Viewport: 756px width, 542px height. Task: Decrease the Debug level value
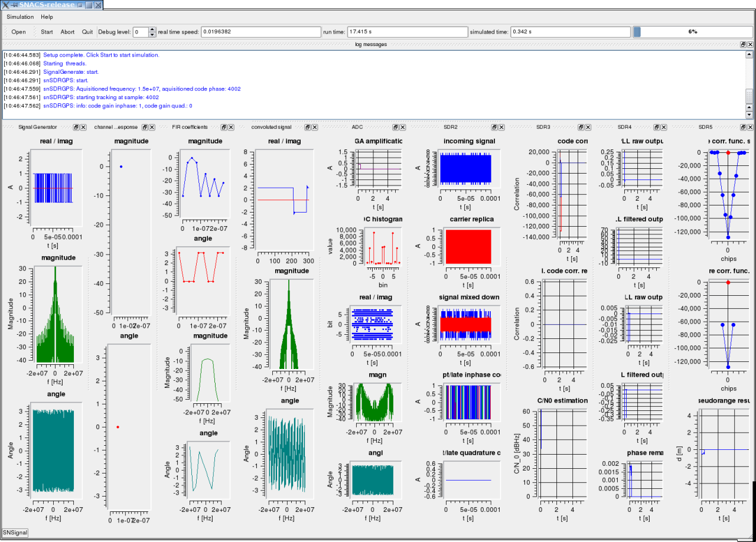152,35
